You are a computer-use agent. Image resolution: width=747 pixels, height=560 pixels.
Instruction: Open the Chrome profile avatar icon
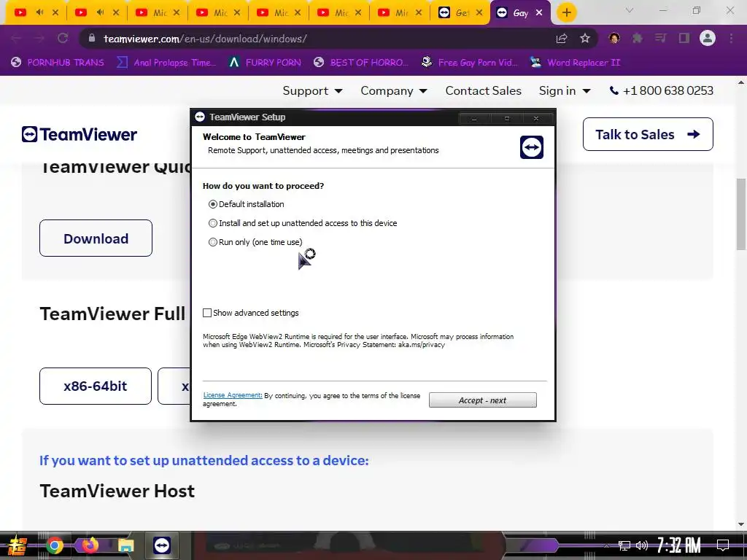click(708, 38)
